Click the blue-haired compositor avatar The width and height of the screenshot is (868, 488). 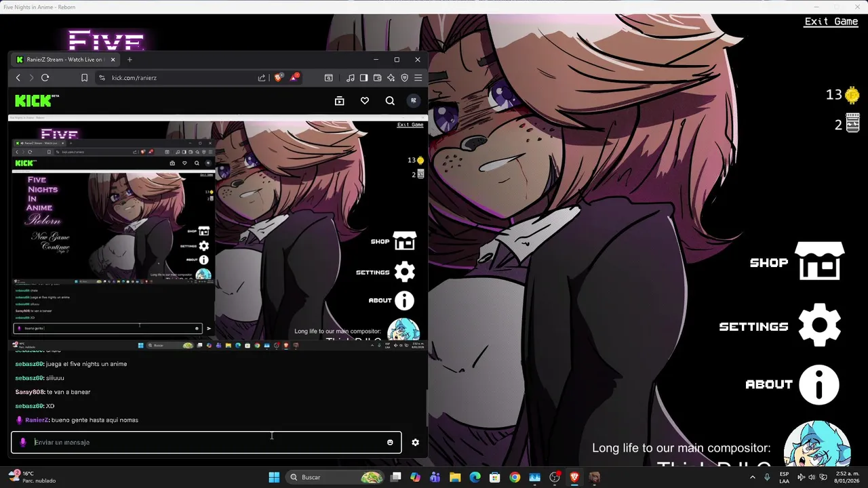click(x=817, y=443)
